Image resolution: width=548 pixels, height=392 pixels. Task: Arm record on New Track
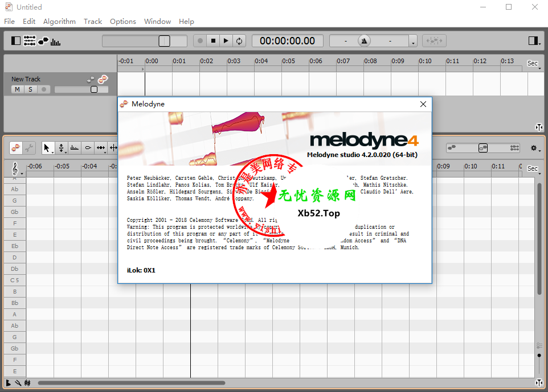(44, 89)
